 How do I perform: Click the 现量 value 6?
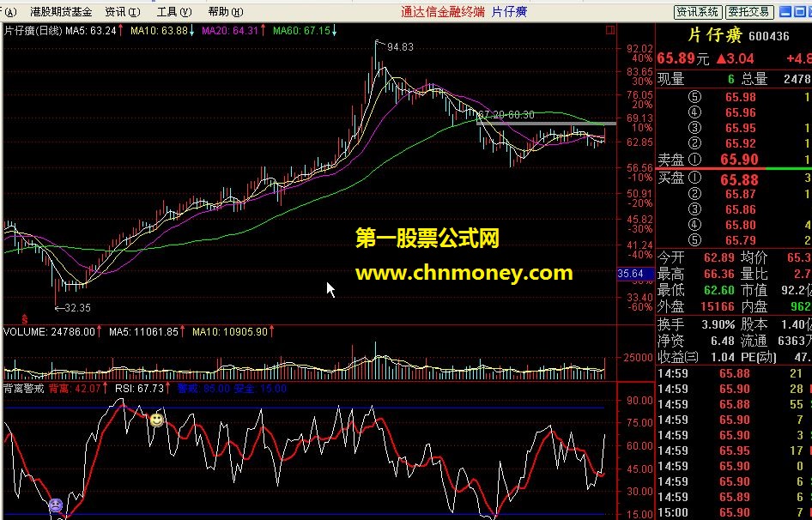[730, 79]
